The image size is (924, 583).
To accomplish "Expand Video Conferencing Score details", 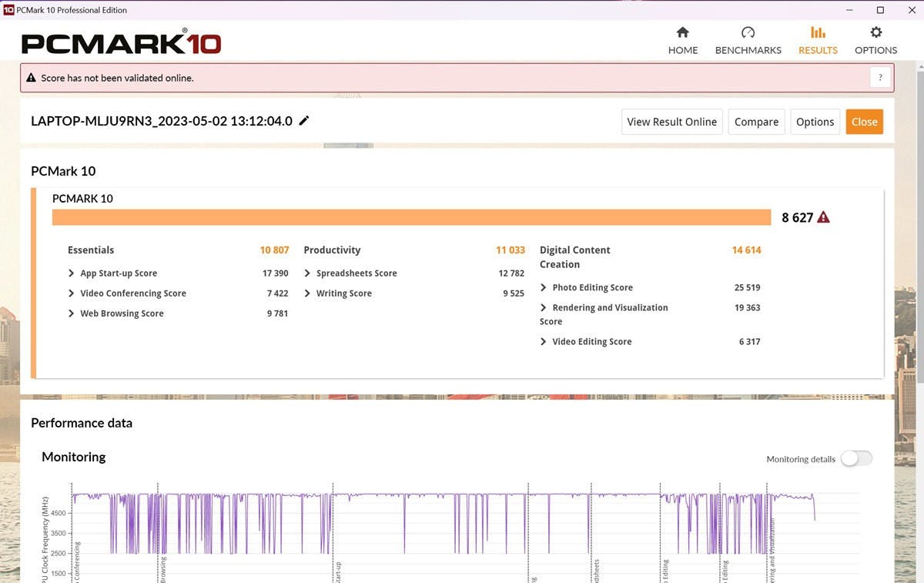I will 72,293.
